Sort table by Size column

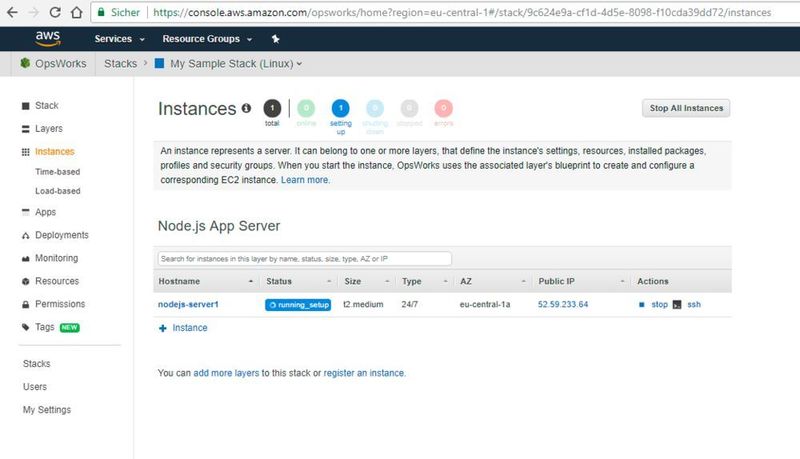(366, 281)
